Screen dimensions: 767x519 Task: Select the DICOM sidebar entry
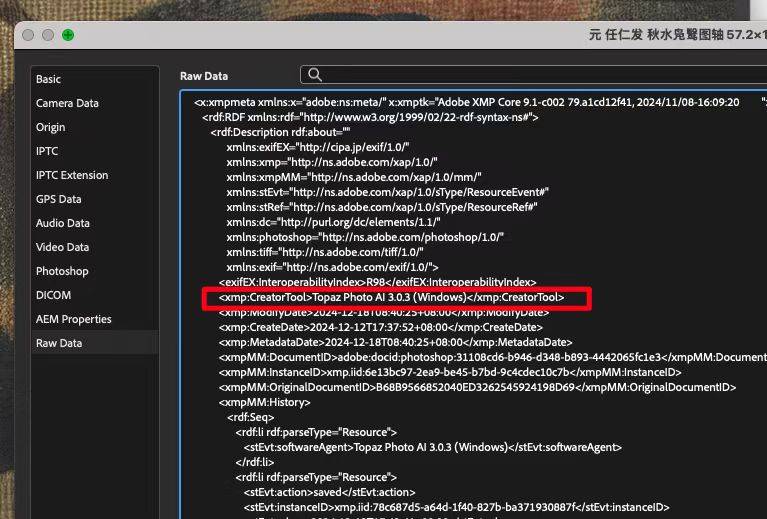click(53, 295)
